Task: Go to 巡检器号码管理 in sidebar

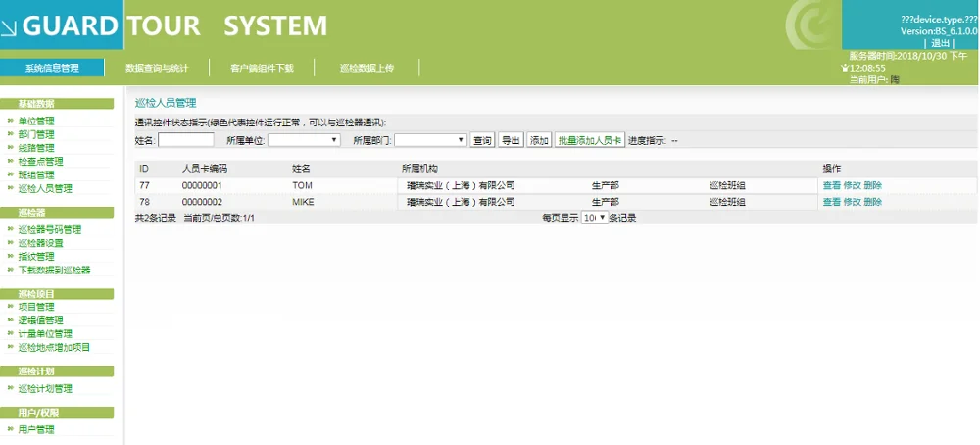Action: coord(49,230)
